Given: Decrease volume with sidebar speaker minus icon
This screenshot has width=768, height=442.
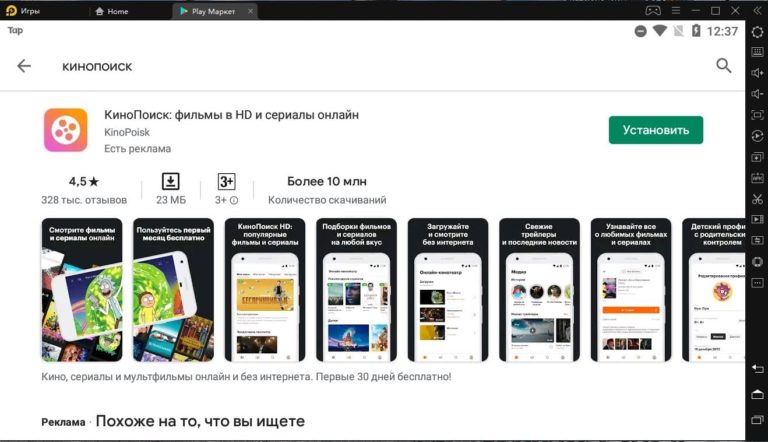Looking at the screenshot, I should pos(757,94).
